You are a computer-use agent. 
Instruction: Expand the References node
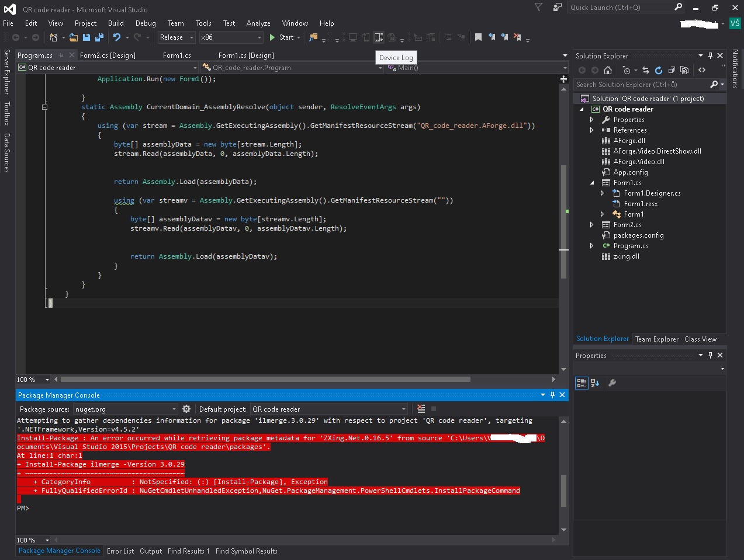[591, 130]
